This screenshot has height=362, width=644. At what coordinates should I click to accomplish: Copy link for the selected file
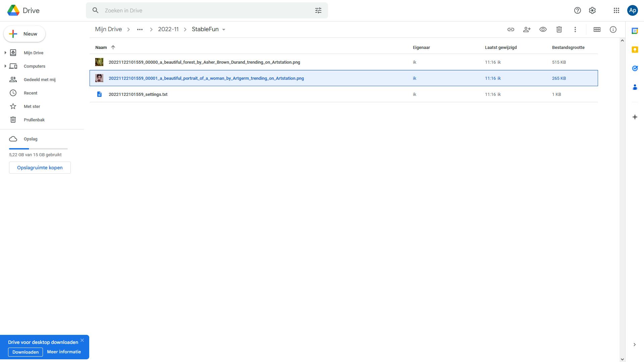[511, 29]
